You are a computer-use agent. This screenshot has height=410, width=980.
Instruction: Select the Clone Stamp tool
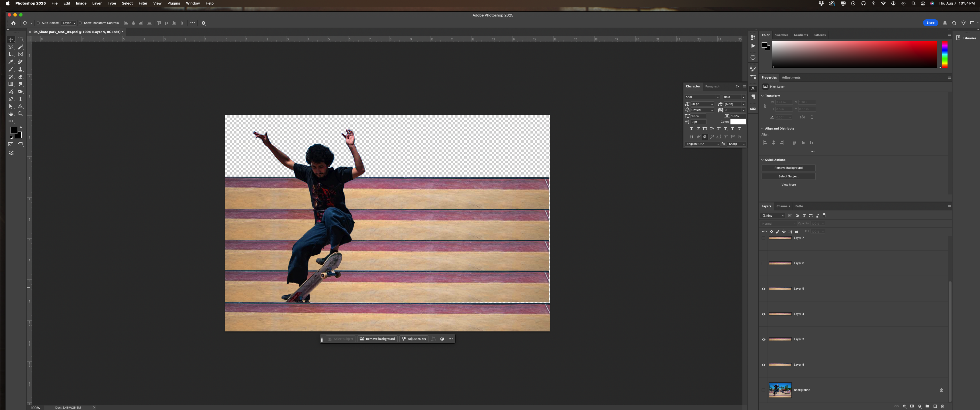pyautogui.click(x=21, y=69)
